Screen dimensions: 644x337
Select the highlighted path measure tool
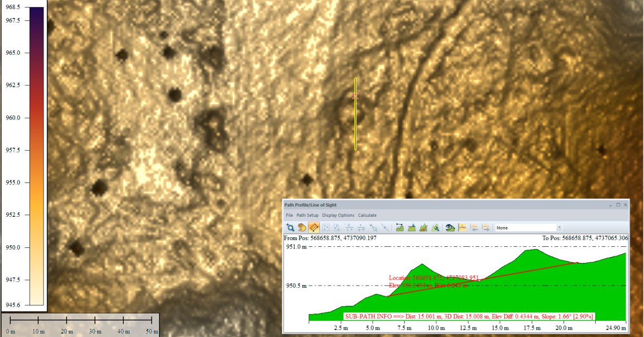coord(314,227)
